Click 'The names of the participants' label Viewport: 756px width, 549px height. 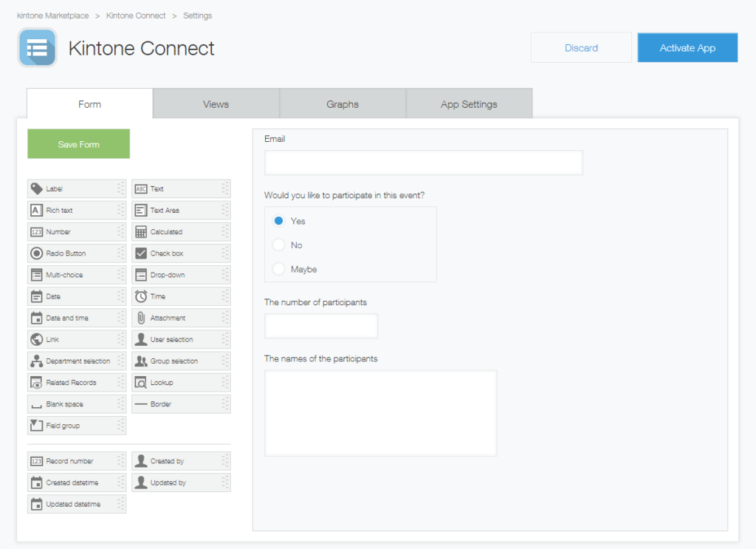click(321, 359)
